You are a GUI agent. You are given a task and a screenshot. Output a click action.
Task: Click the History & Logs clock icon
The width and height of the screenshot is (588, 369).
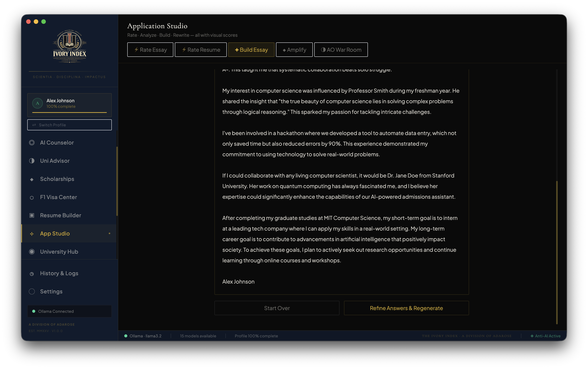32,274
